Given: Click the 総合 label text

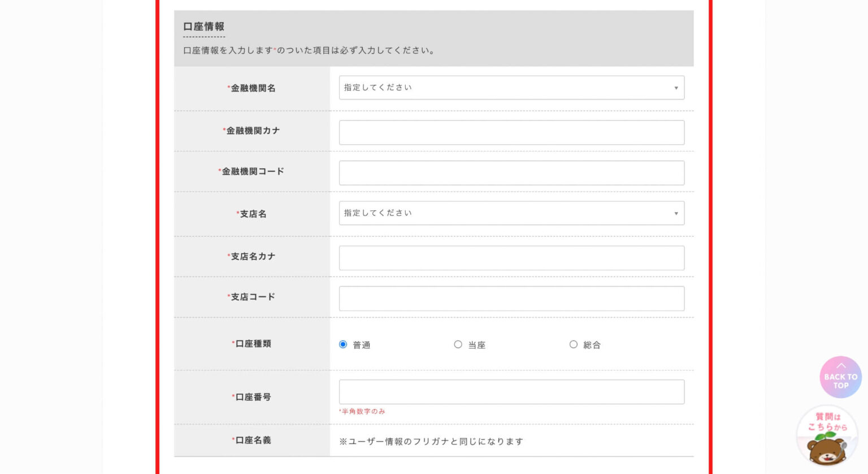Looking at the screenshot, I should click(x=592, y=345).
